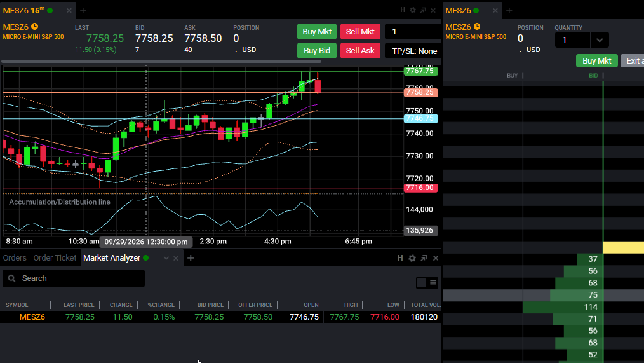Click the H icon in chart panel header
Screen dimensions: 644x363
(403, 10)
